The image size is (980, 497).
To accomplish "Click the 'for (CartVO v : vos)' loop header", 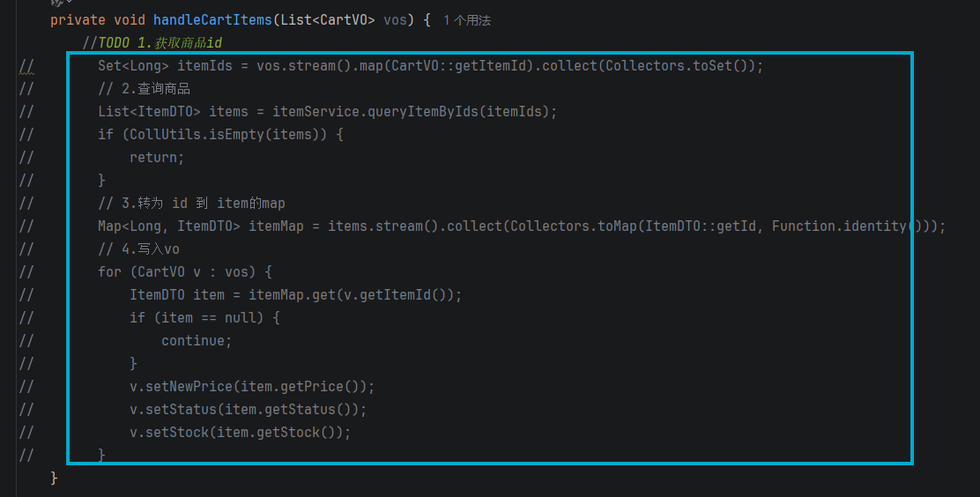I will click(185, 272).
